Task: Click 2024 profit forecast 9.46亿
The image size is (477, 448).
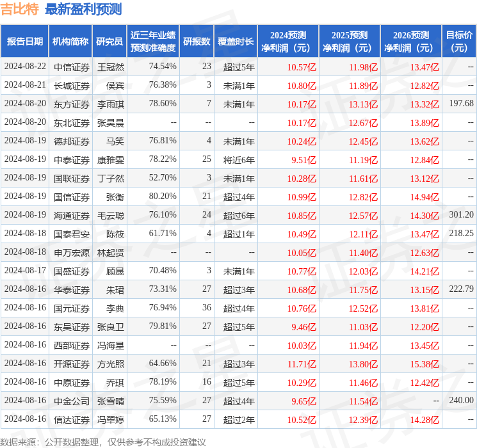Action: [x=304, y=327]
